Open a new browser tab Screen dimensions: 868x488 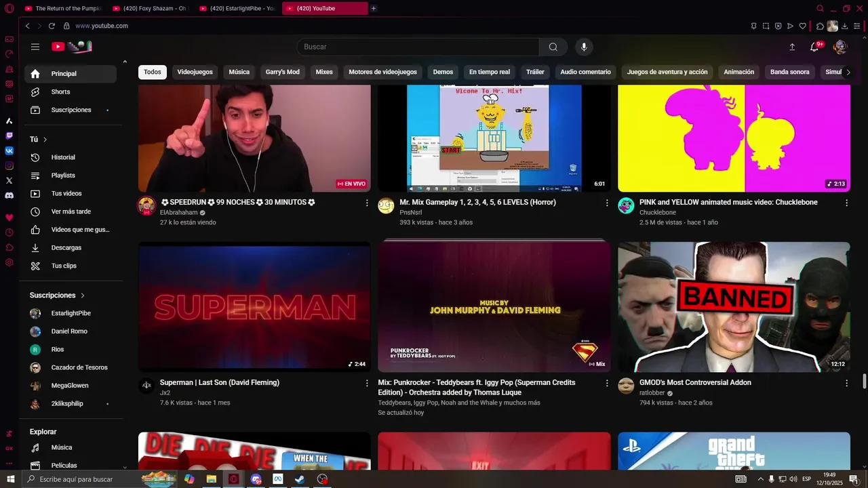click(x=374, y=8)
